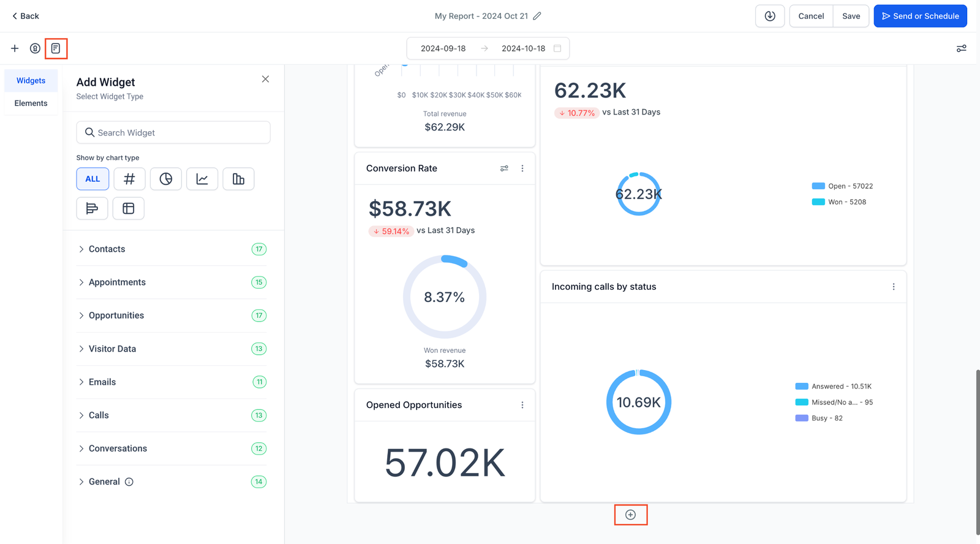The image size is (980, 544).
Task: Filter widgets by vertical bar chart type
Action: point(238,179)
